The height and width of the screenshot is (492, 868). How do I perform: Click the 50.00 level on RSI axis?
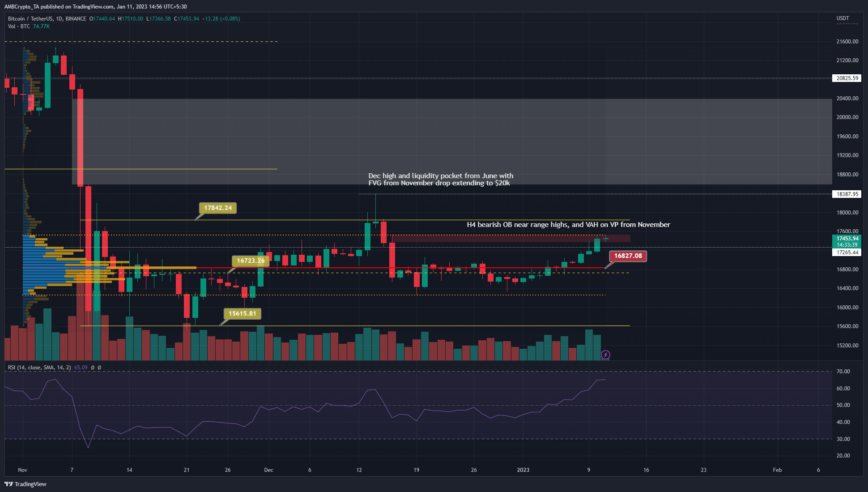click(x=843, y=405)
